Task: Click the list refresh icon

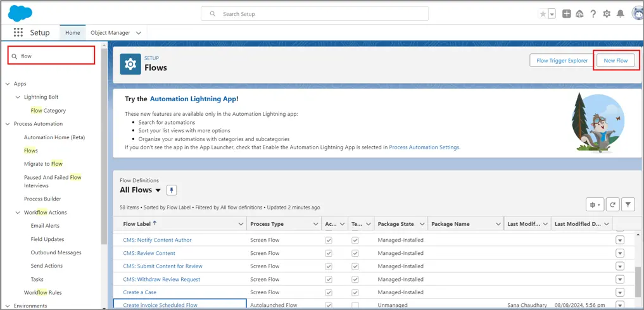Action: pyautogui.click(x=612, y=204)
